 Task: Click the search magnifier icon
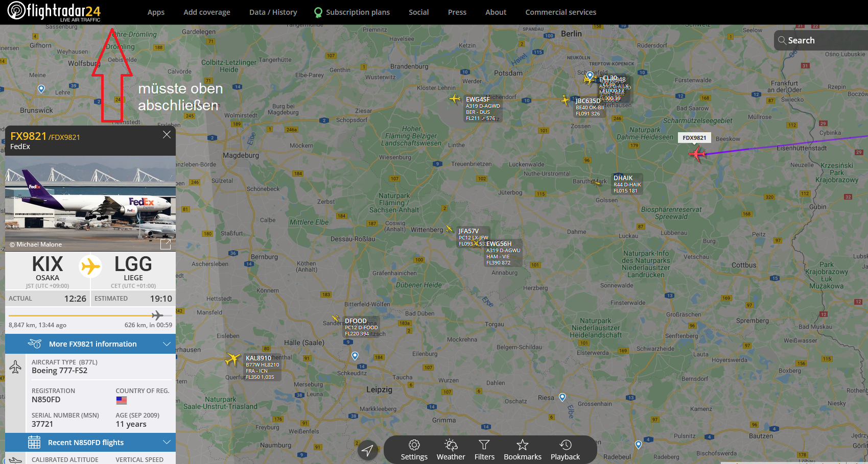pyautogui.click(x=782, y=40)
